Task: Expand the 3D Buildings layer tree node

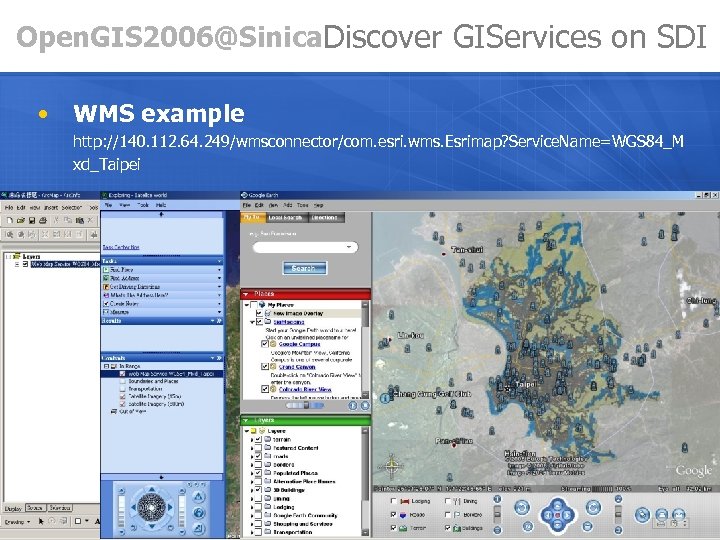Action: point(252,490)
